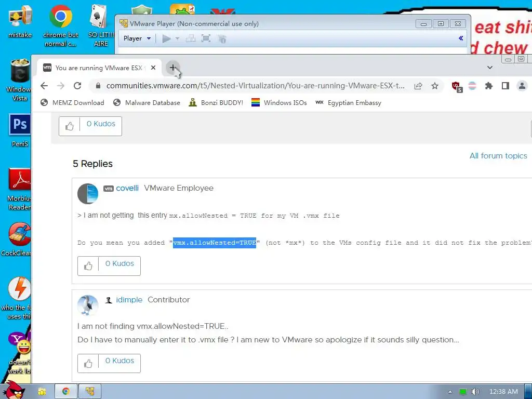Viewport: 532px width, 399px height.
Task: Open idimple's bird avatar
Action: [x=88, y=305]
